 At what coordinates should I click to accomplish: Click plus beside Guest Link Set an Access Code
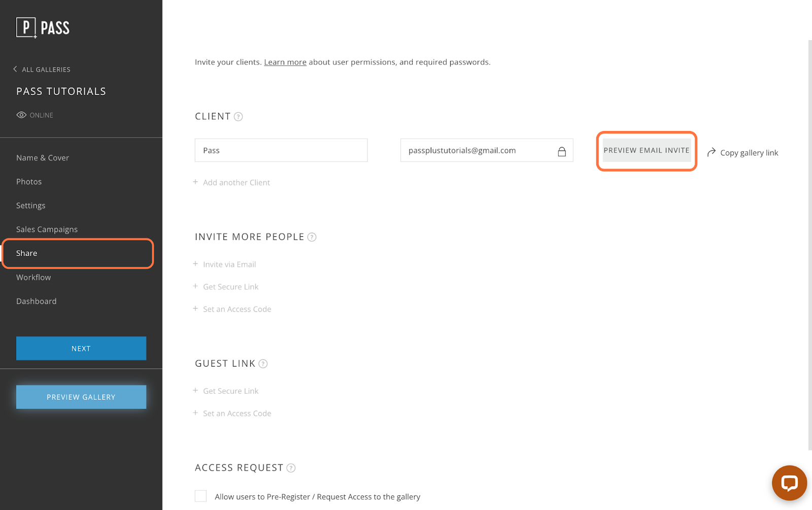pyautogui.click(x=195, y=412)
